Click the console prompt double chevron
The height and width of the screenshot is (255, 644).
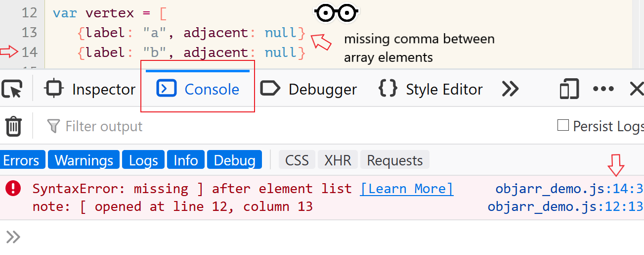click(13, 237)
